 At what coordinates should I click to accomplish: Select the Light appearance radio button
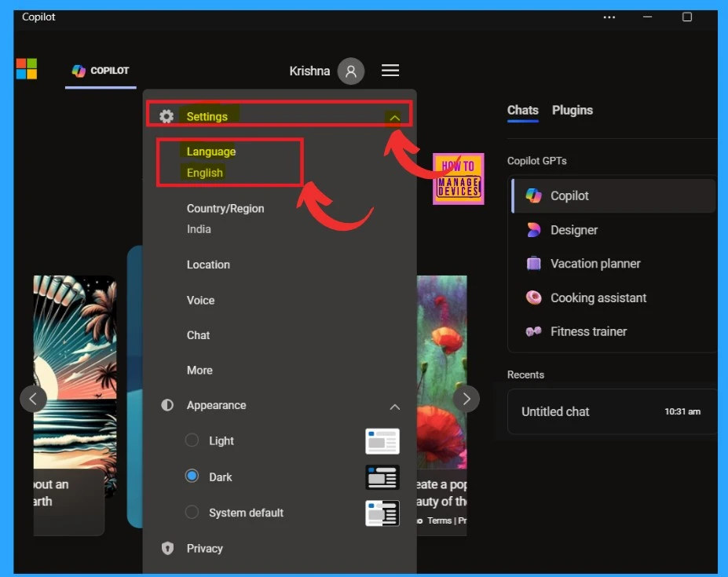click(x=192, y=440)
